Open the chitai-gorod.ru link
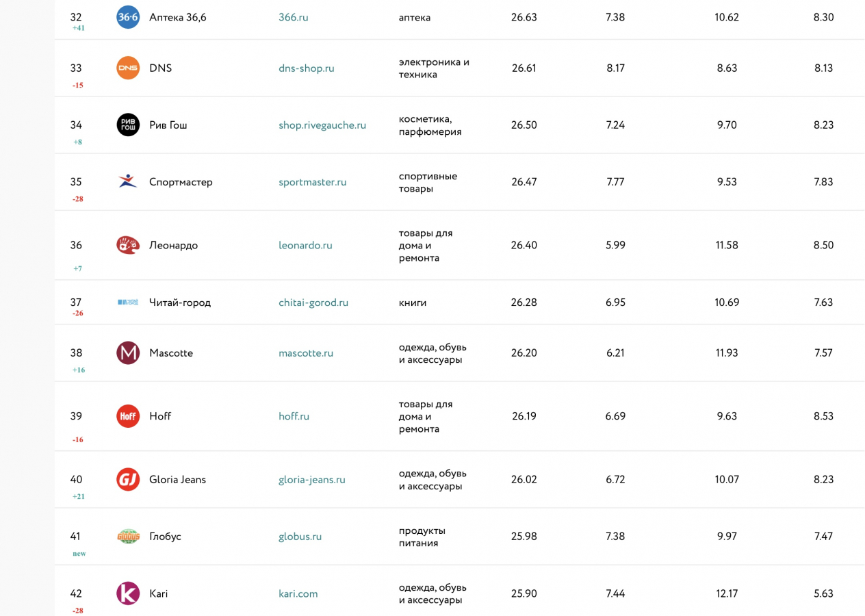The image size is (865, 616). (313, 302)
